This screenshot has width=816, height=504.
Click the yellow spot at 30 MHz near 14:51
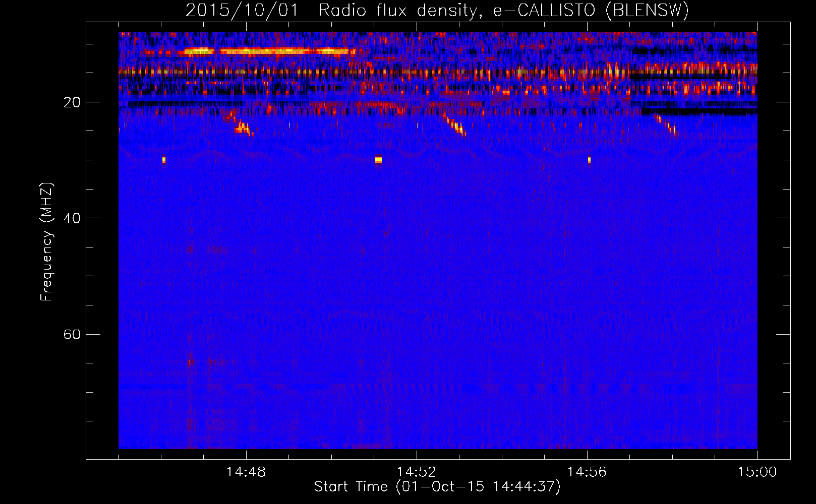pyautogui.click(x=378, y=160)
